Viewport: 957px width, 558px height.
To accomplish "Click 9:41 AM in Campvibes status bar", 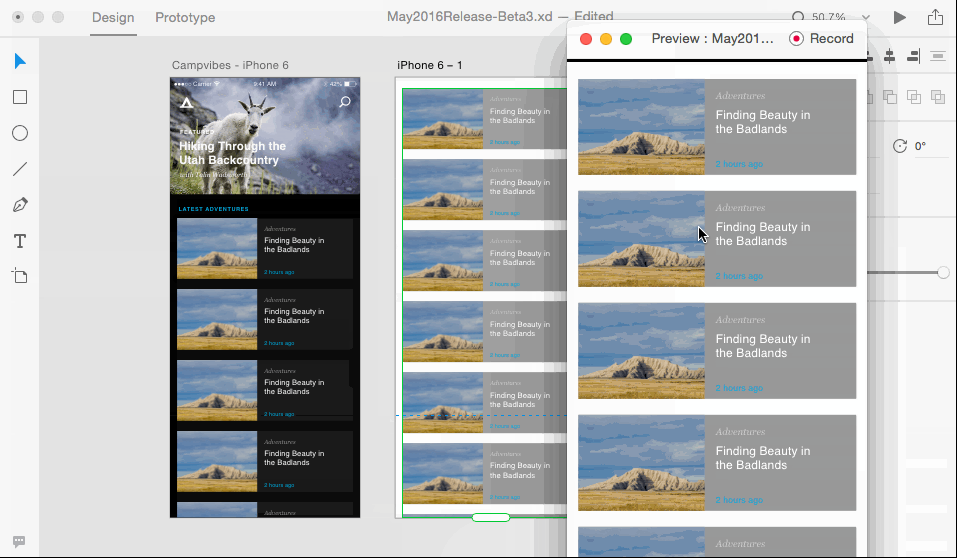I will click(265, 84).
